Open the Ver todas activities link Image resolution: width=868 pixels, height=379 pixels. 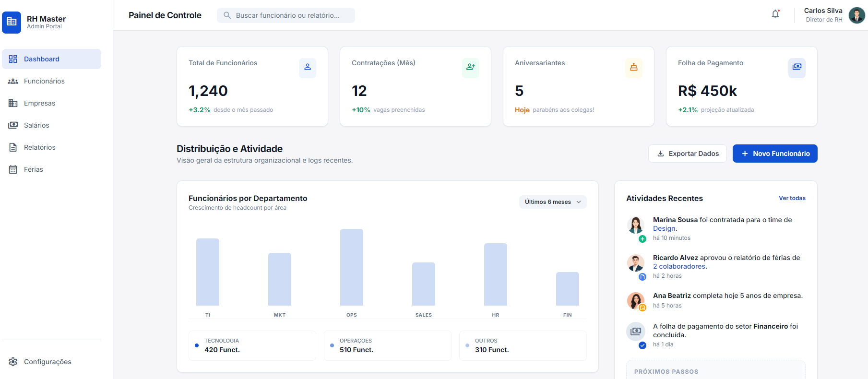pos(792,198)
